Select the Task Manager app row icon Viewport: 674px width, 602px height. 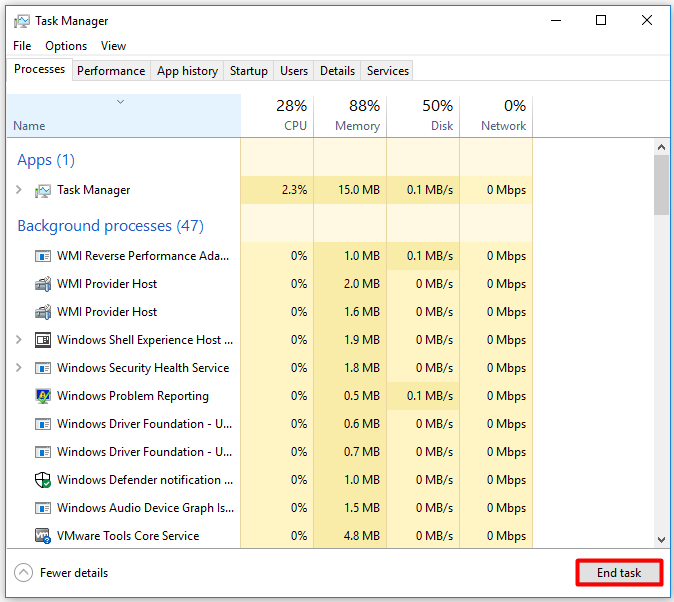click(43, 190)
